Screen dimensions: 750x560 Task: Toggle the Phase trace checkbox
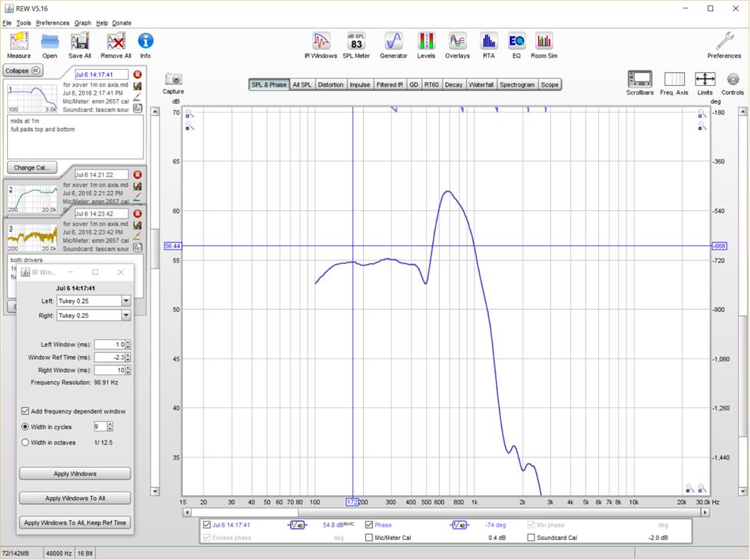(x=368, y=525)
